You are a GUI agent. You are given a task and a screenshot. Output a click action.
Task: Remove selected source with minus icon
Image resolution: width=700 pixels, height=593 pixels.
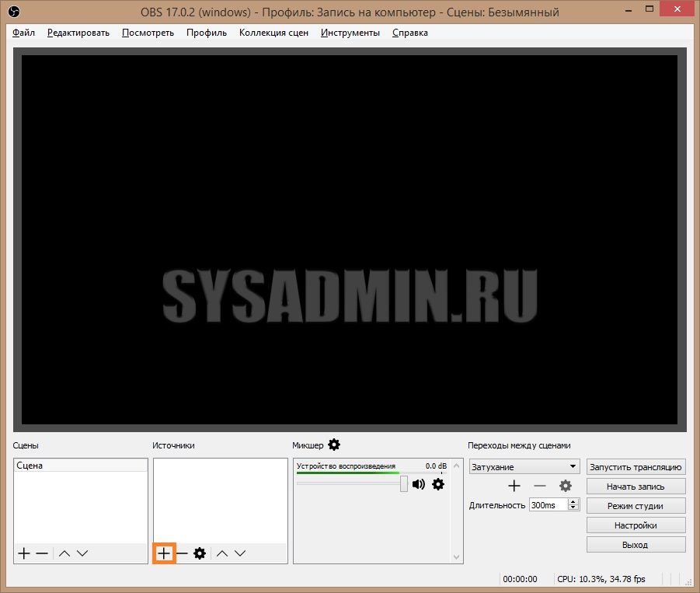pyautogui.click(x=182, y=553)
